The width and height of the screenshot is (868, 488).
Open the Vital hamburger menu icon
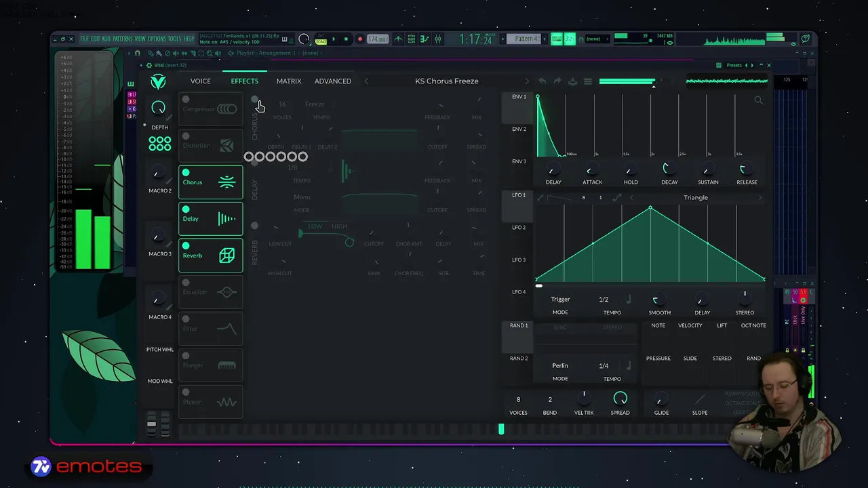click(588, 81)
